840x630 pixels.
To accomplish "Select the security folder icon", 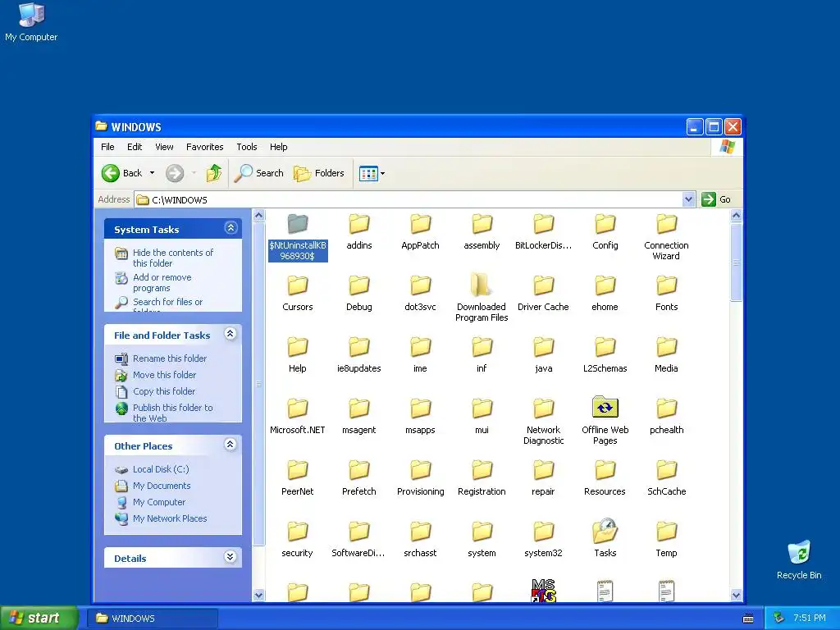I will coord(297,532).
